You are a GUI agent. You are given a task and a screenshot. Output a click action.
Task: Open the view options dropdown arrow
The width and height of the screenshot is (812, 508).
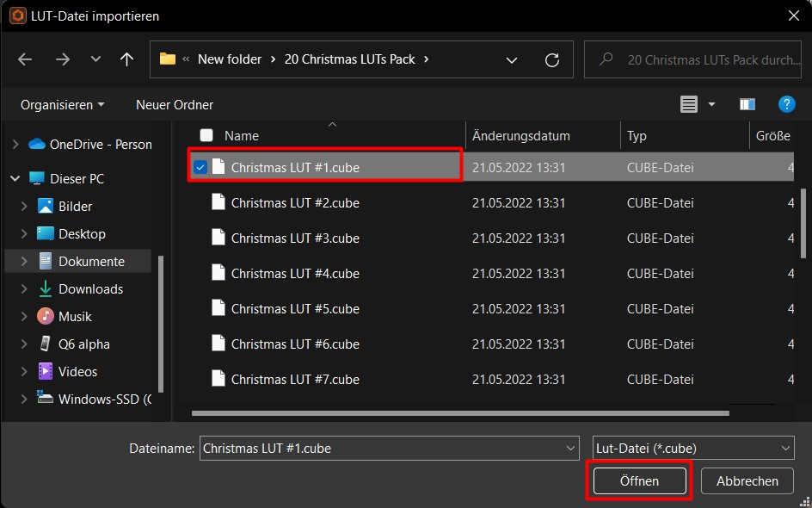click(711, 105)
